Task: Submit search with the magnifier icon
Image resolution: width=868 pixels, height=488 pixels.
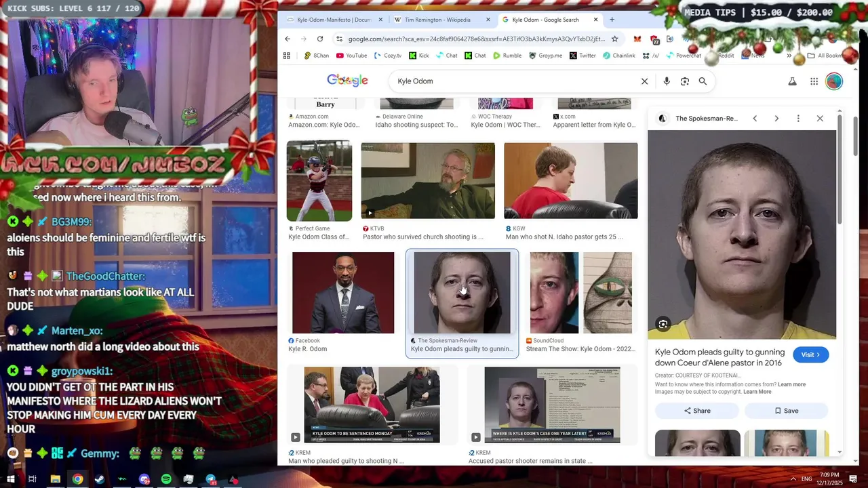Action: [703, 81]
